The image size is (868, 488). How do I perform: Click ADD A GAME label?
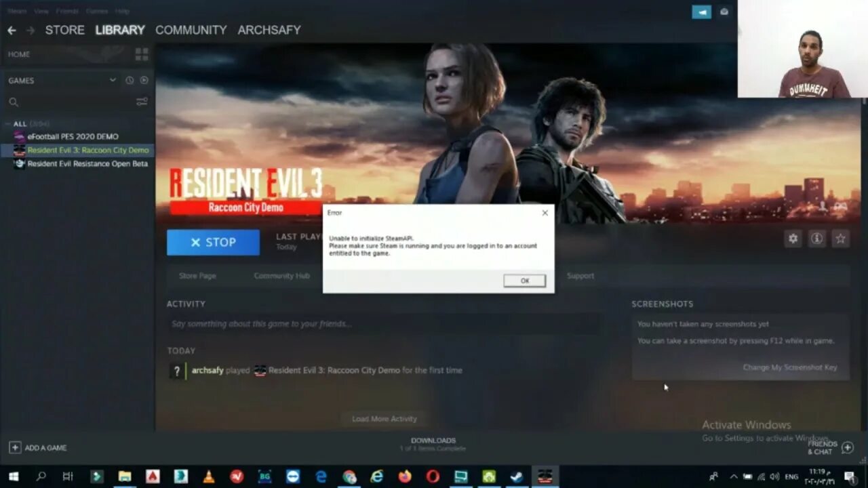pos(46,448)
